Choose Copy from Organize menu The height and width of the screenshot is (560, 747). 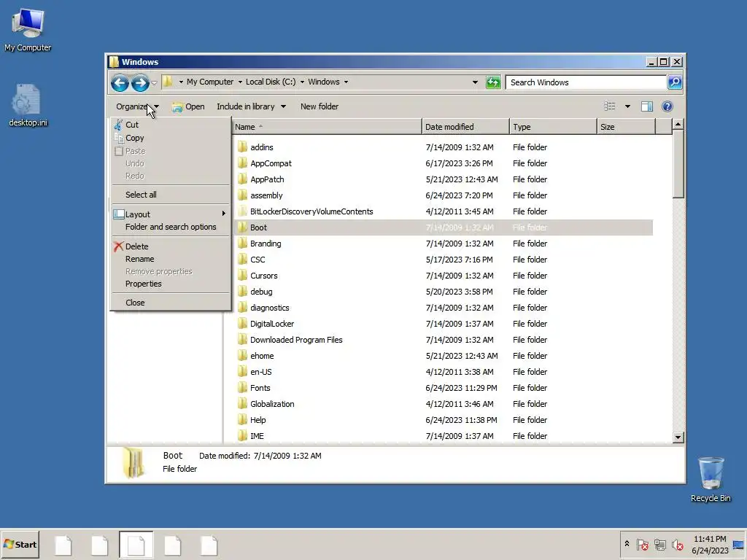[x=169, y=138]
